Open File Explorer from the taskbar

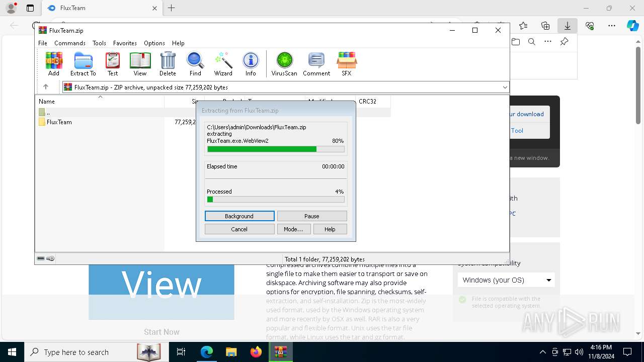[x=231, y=352]
